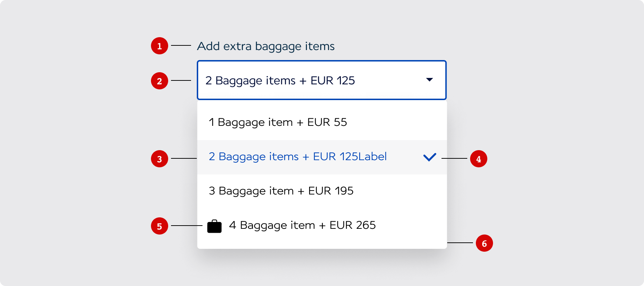
Task: Click red annotation marker number 6
Action: (484, 243)
